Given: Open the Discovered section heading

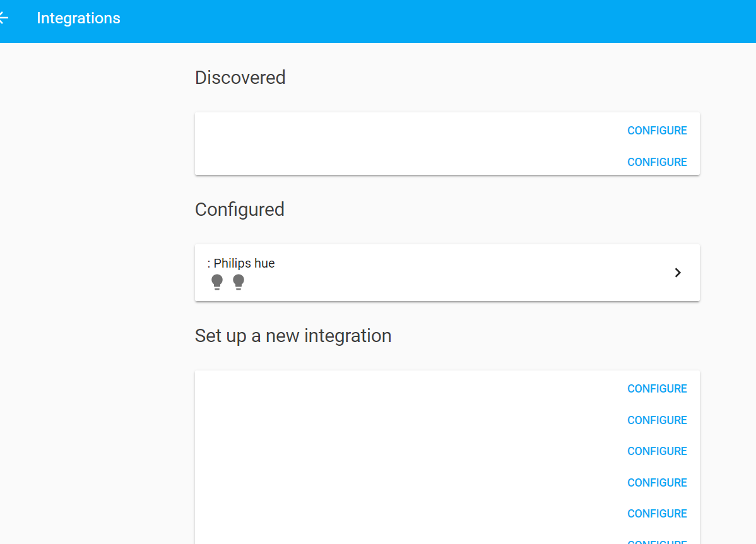Looking at the screenshot, I should click(x=240, y=77).
